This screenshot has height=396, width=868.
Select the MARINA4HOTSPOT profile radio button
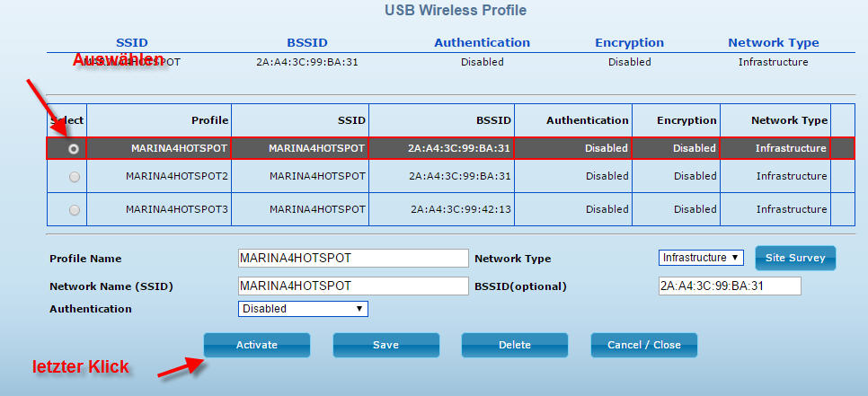(x=74, y=148)
